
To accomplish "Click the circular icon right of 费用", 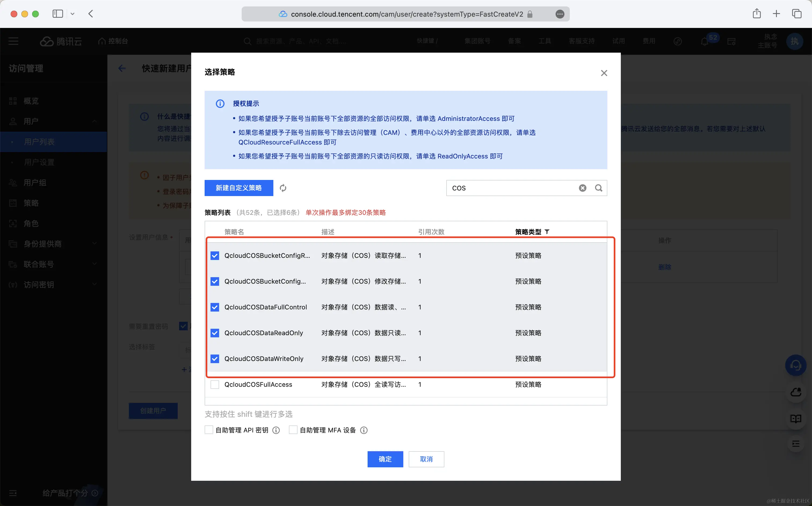I will point(677,42).
